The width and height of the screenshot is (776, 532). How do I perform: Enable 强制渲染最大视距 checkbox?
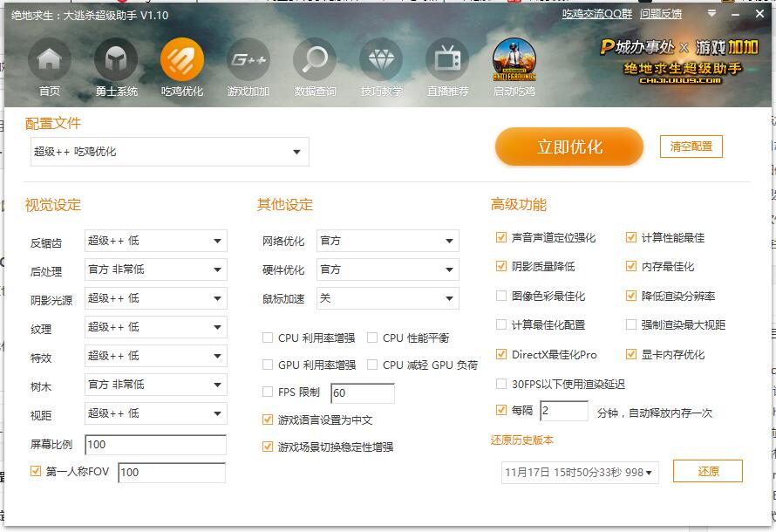631,324
